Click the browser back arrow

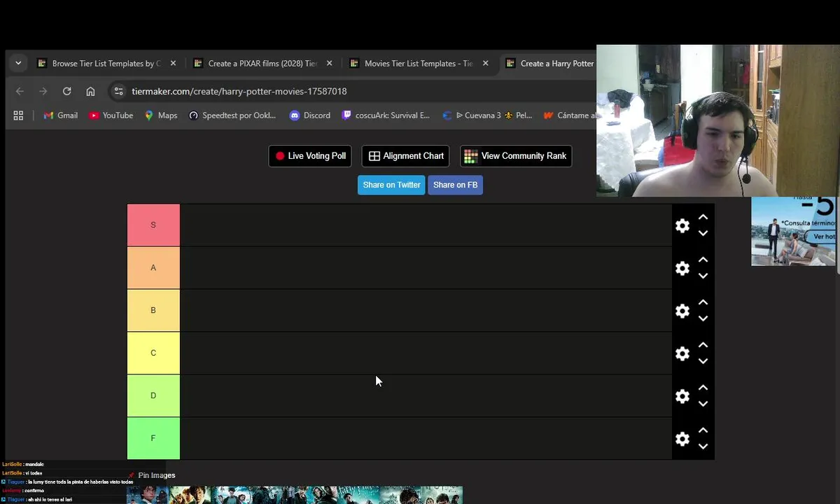click(x=20, y=91)
